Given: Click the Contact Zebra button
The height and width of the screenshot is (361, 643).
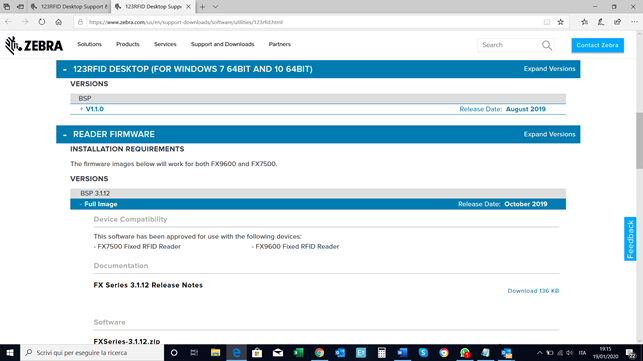Looking at the screenshot, I should coord(597,45).
